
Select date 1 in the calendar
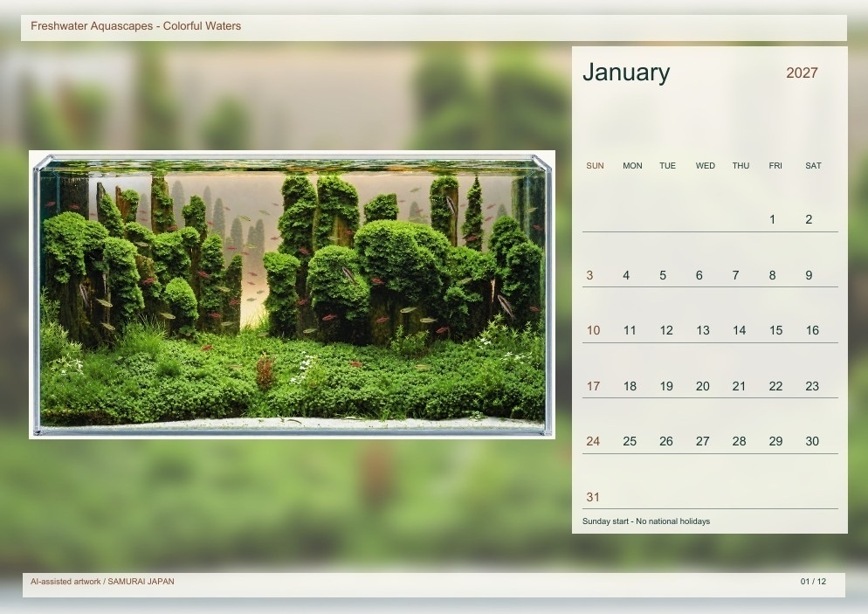772,219
